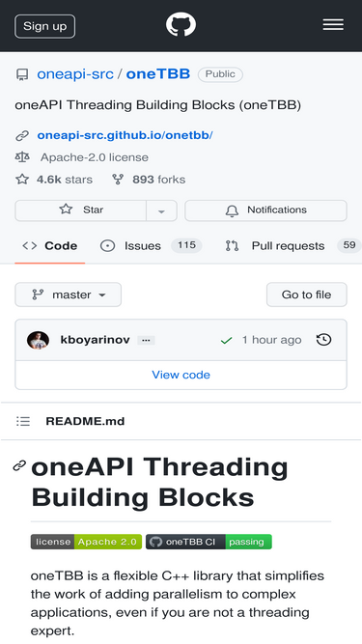Star the oneTBB repository
The image size is (362, 644).
tap(81, 210)
